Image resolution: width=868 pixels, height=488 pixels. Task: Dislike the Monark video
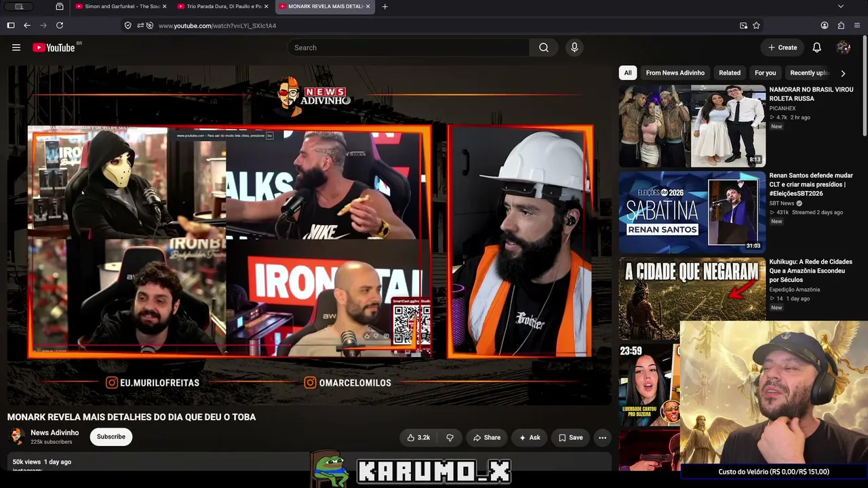tap(450, 438)
